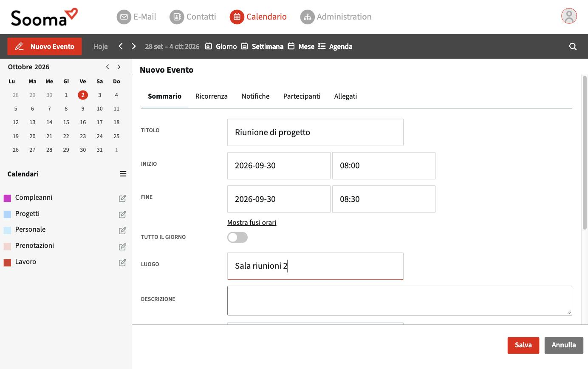Click the Descrizione text area

point(399,301)
